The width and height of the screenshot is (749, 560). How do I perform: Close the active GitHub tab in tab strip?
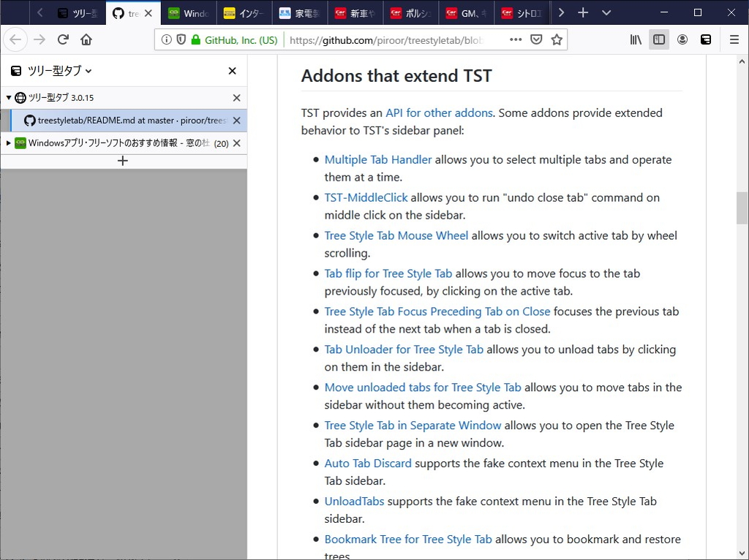click(x=148, y=13)
